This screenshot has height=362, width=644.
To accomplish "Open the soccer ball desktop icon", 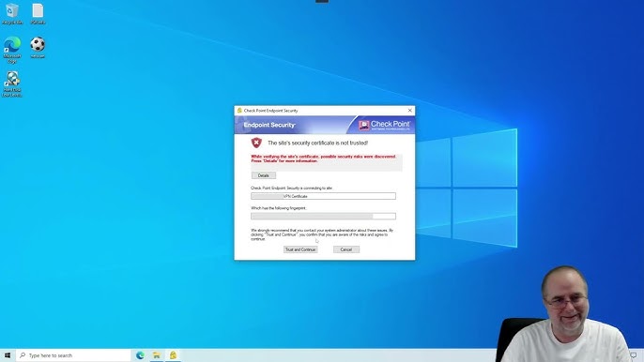I will coord(38,47).
